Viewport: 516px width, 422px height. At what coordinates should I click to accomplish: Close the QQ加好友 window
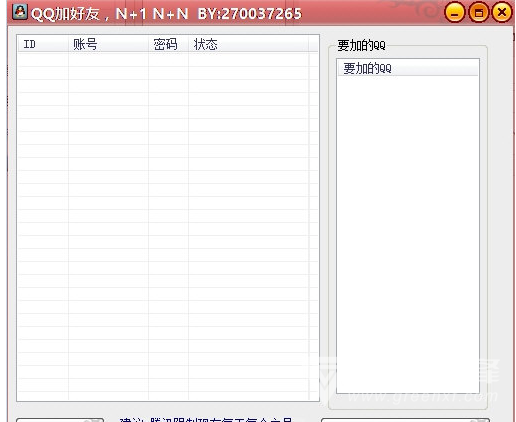point(502,13)
